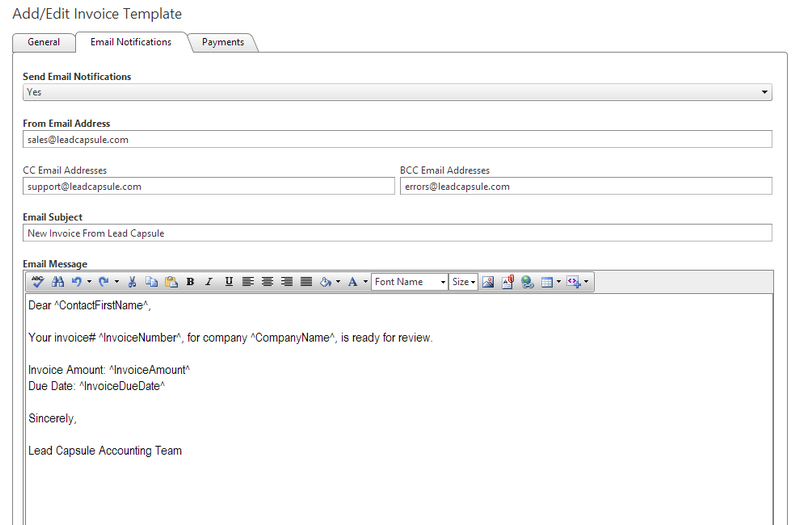Run spell check in editor toolbar
Screen dimensions: 800x525
pos(38,282)
